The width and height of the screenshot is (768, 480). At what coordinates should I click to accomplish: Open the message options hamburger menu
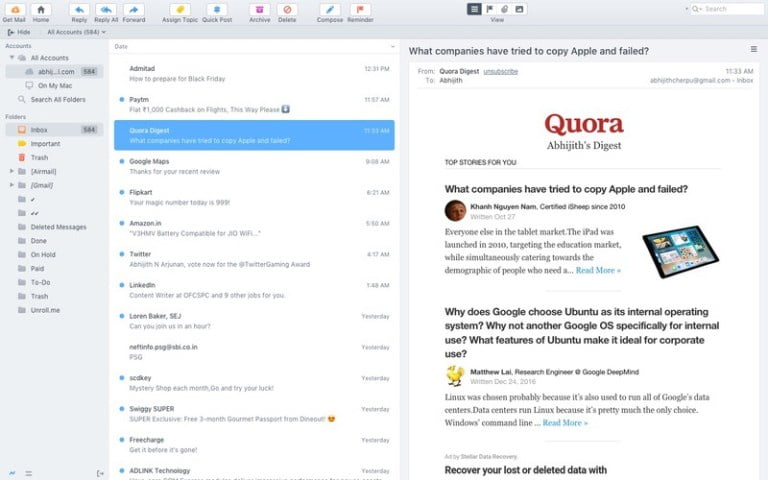click(x=753, y=49)
